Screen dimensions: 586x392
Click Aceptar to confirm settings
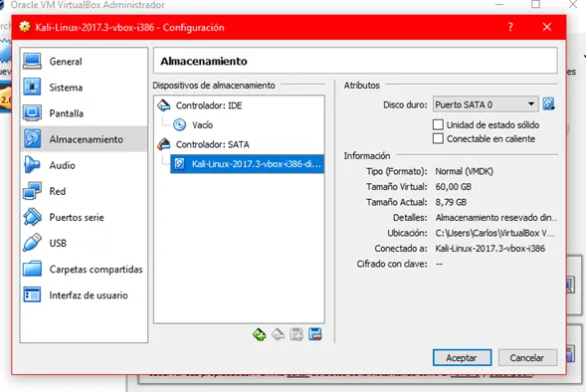pos(463,358)
